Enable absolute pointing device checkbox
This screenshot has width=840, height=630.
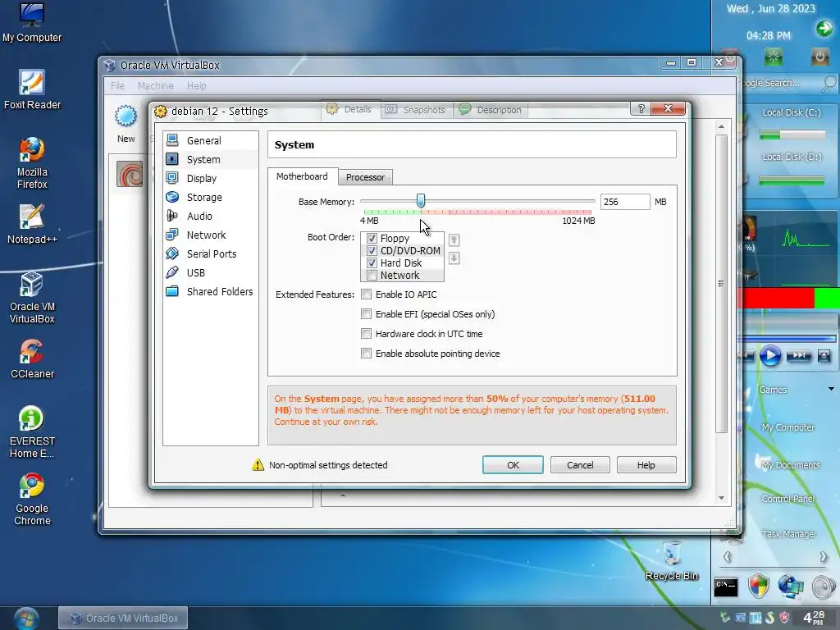point(367,354)
